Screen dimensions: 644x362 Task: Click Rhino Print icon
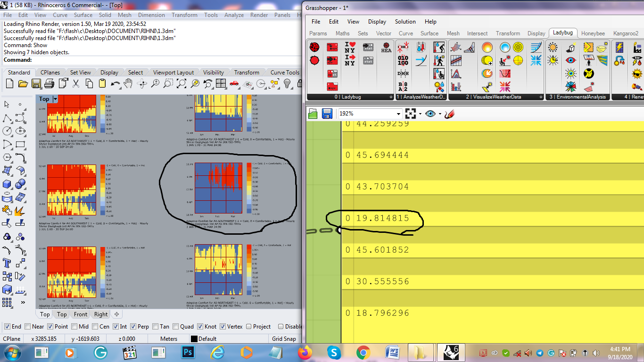pos(50,83)
